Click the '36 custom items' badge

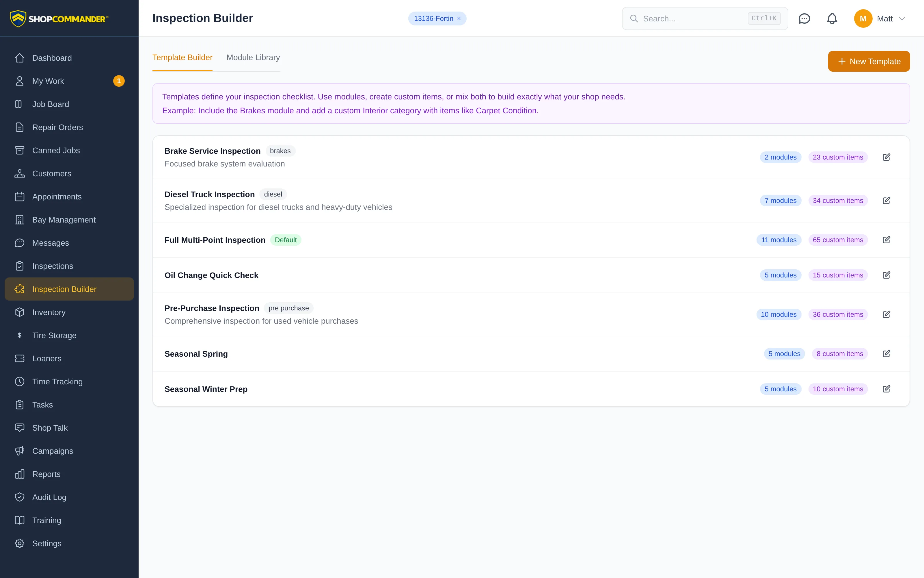click(x=838, y=314)
